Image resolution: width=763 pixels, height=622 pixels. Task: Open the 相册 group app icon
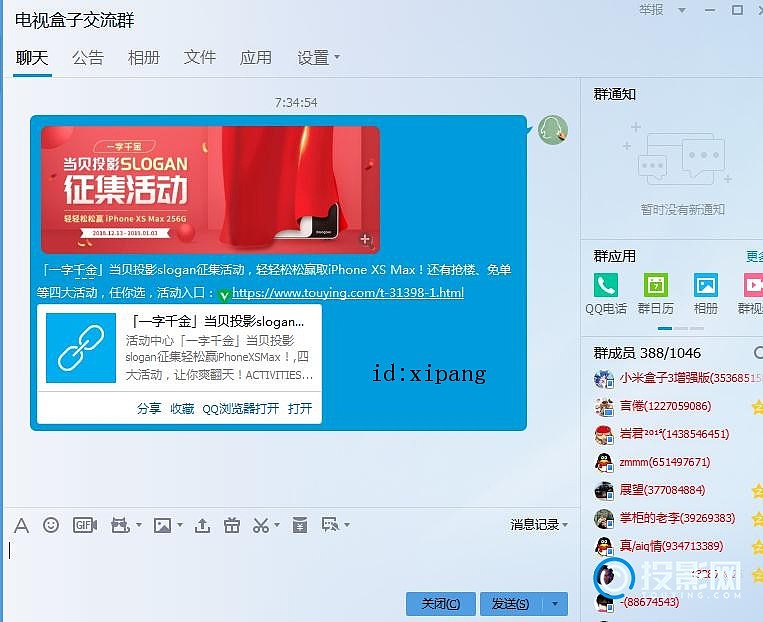click(706, 285)
